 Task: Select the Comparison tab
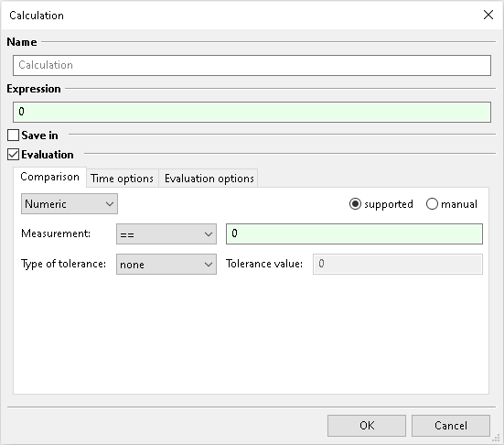tap(49, 177)
